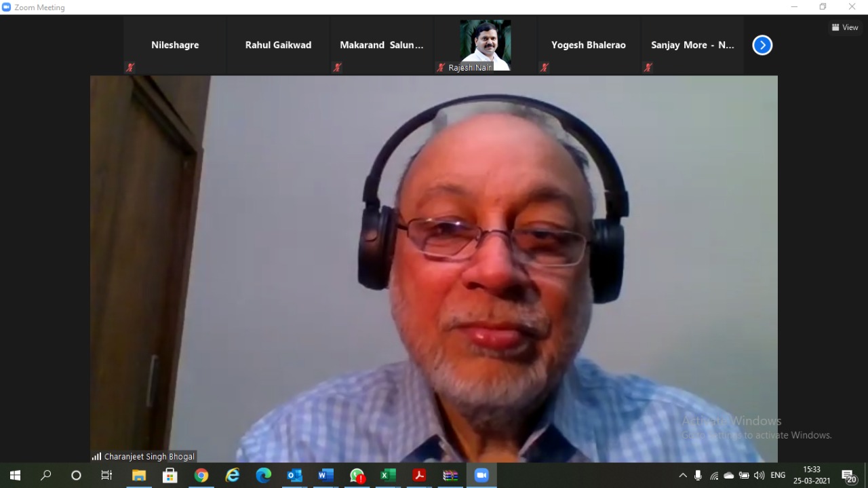Click the Charanjeet Singh Bhogal name label
This screenshot has width=868, height=488.
tap(149, 457)
